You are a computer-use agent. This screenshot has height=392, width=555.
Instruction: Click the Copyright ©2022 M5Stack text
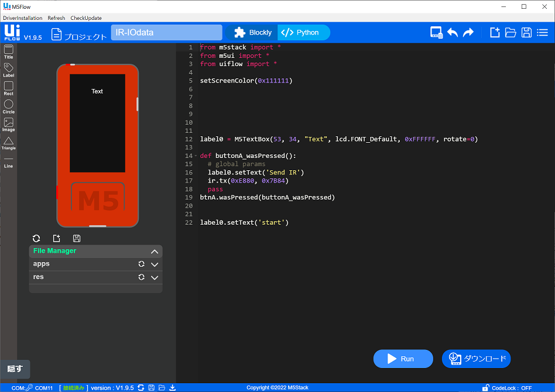[x=277, y=388]
